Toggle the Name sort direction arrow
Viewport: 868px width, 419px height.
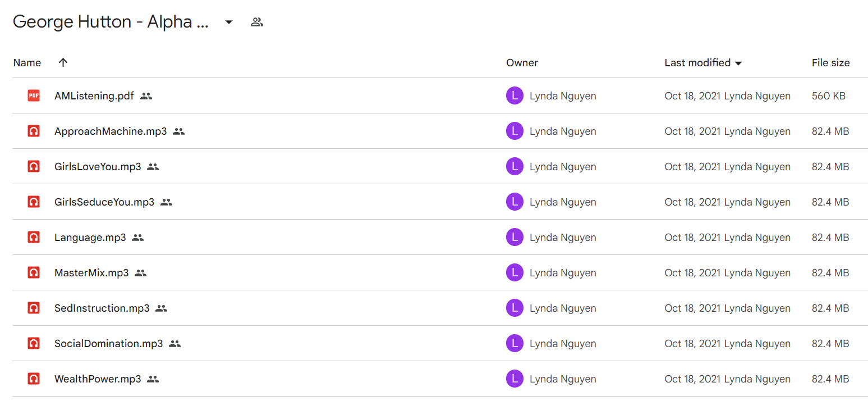tap(63, 63)
